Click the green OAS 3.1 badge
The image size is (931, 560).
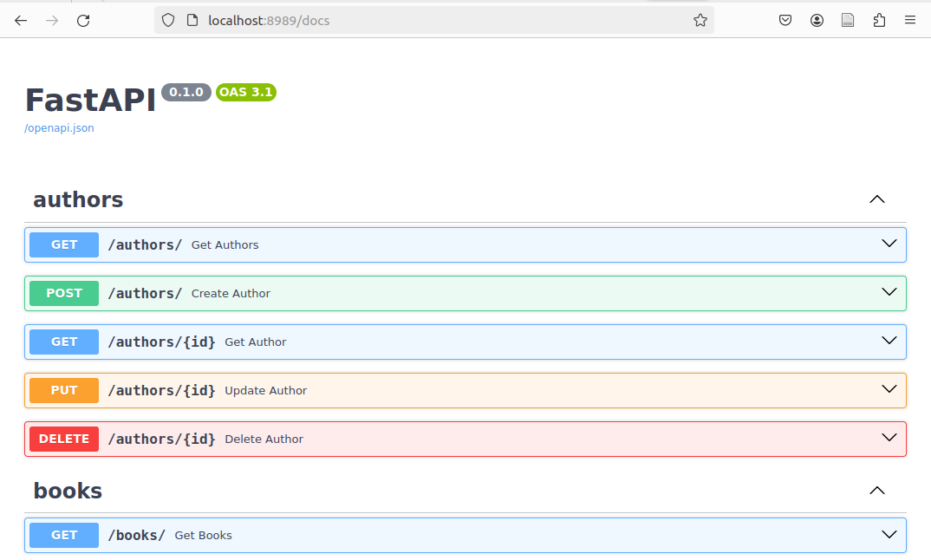(x=245, y=92)
